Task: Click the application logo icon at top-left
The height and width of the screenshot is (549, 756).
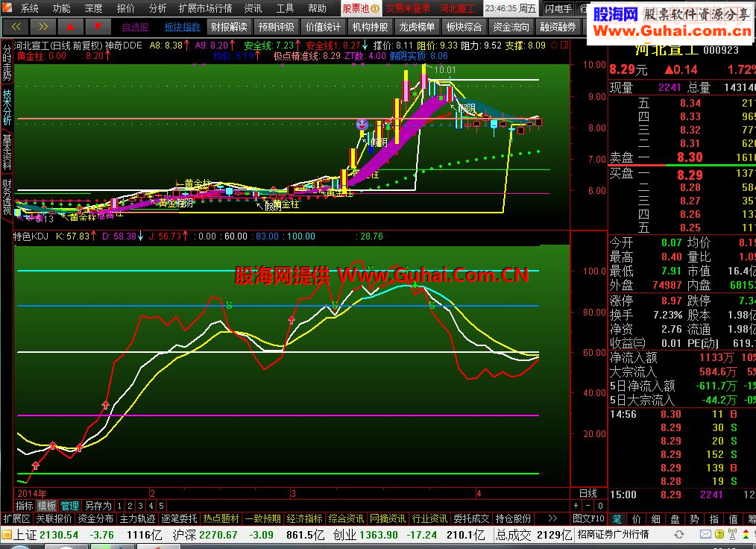Action: 7,7
